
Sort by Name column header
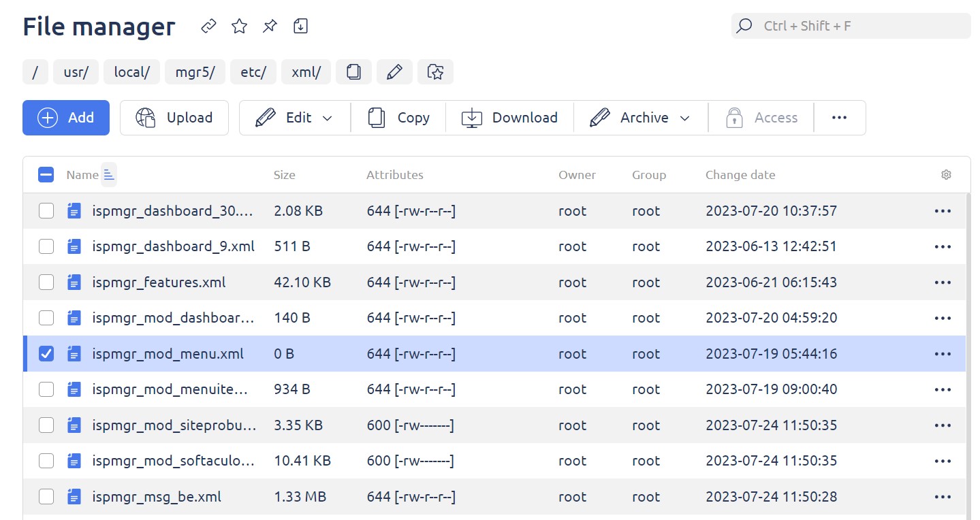[x=82, y=175]
